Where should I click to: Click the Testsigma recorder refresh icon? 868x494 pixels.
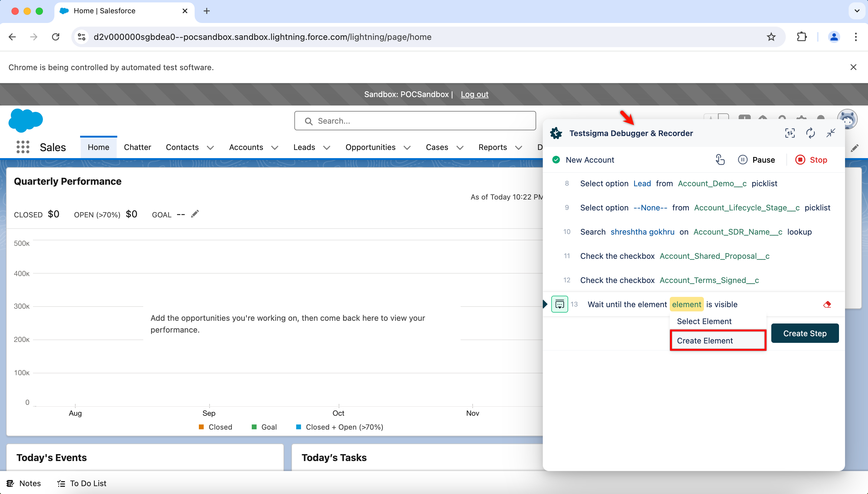(x=810, y=133)
